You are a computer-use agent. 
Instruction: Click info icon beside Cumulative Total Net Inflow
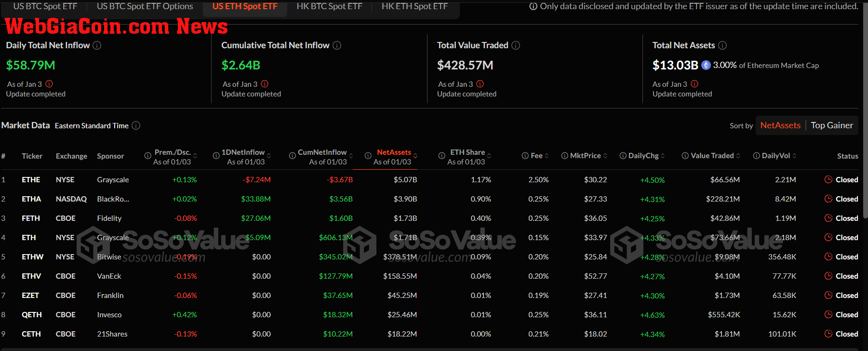click(x=337, y=45)
